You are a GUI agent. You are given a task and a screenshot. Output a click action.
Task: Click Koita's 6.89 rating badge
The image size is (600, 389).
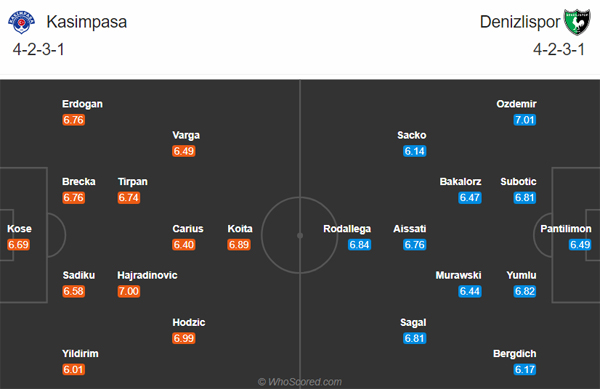pos(239,244)
